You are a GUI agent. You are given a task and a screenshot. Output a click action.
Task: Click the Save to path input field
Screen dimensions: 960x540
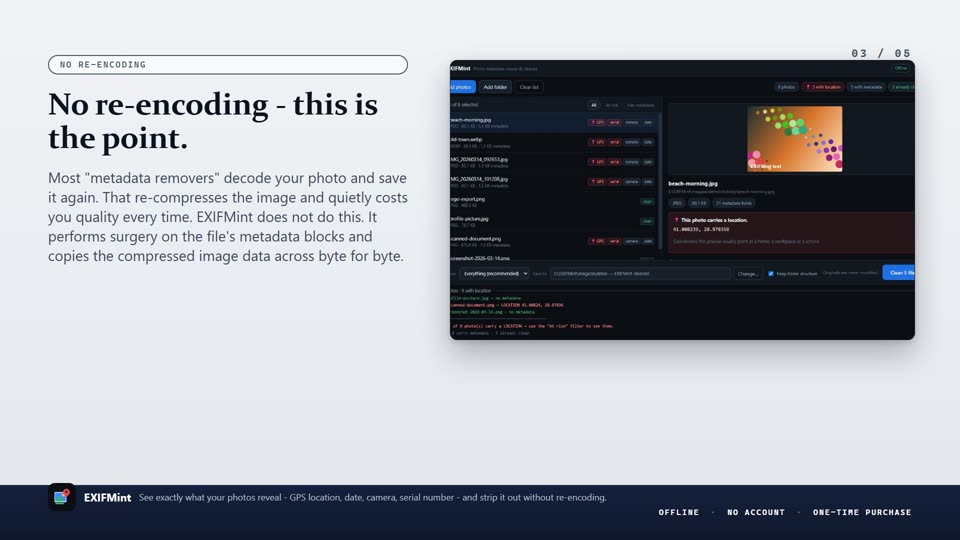[640, 274]
